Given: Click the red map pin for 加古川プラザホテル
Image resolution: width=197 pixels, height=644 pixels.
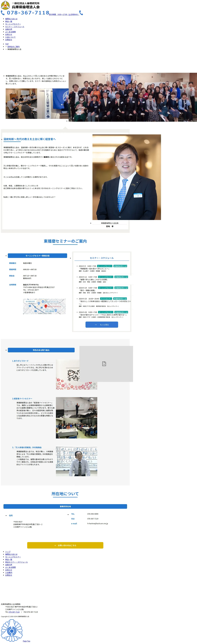Looking at the screenshot, I should (x=46, y=306).
